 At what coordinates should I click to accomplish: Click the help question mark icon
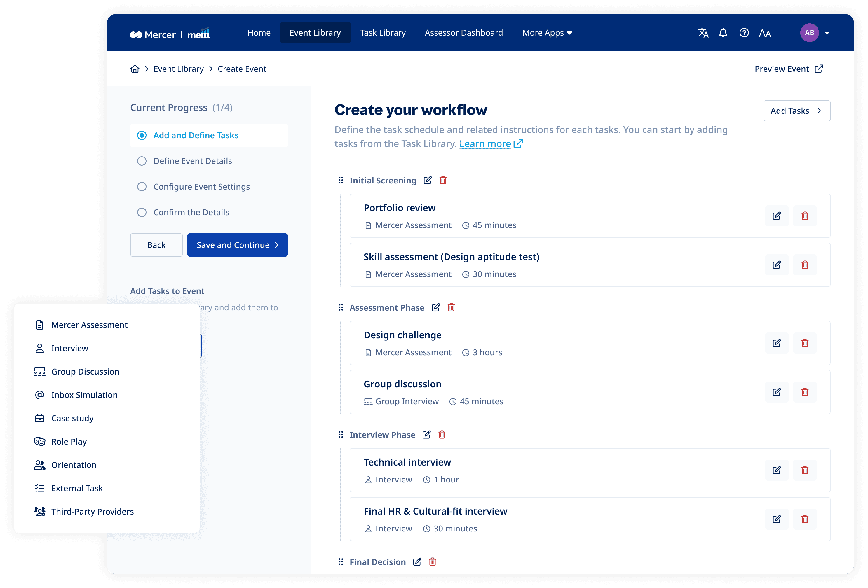point(744,33)
